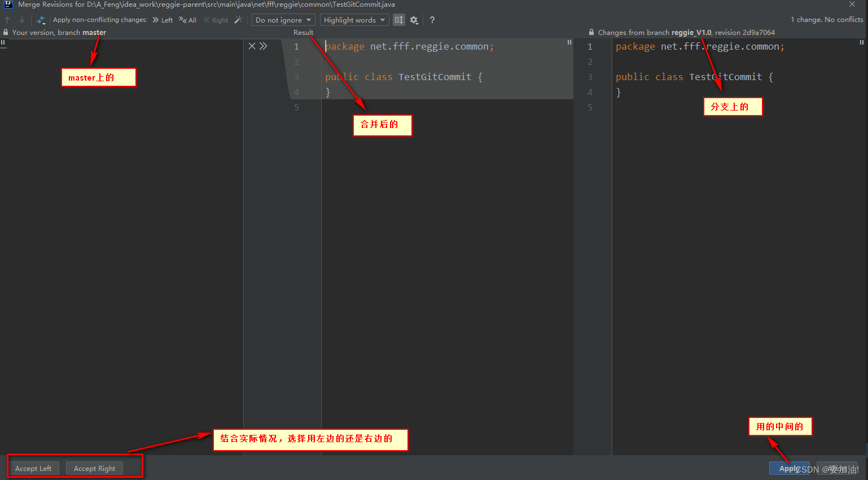Click line number 2 in right pane gutter

590,61
